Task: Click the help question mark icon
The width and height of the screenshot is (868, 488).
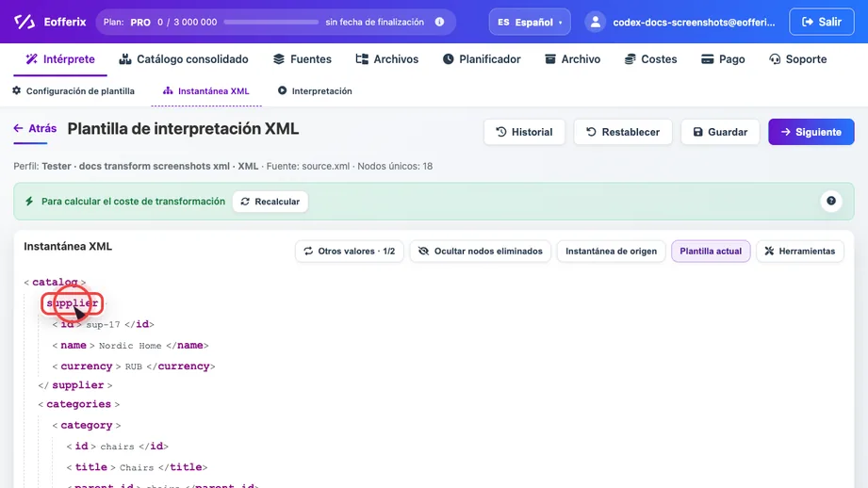Action: [x=831, y=201]
